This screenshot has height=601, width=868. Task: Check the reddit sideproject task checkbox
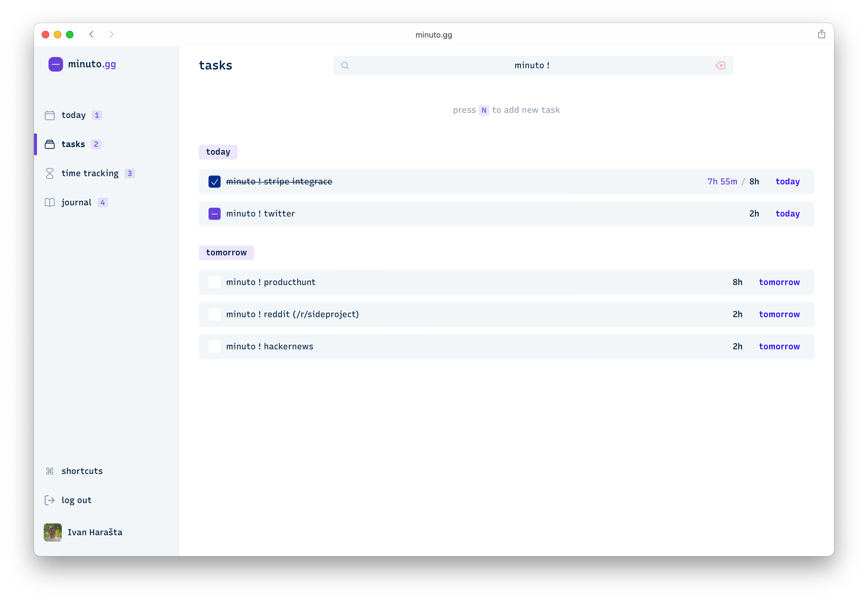(x=215, y=314)
